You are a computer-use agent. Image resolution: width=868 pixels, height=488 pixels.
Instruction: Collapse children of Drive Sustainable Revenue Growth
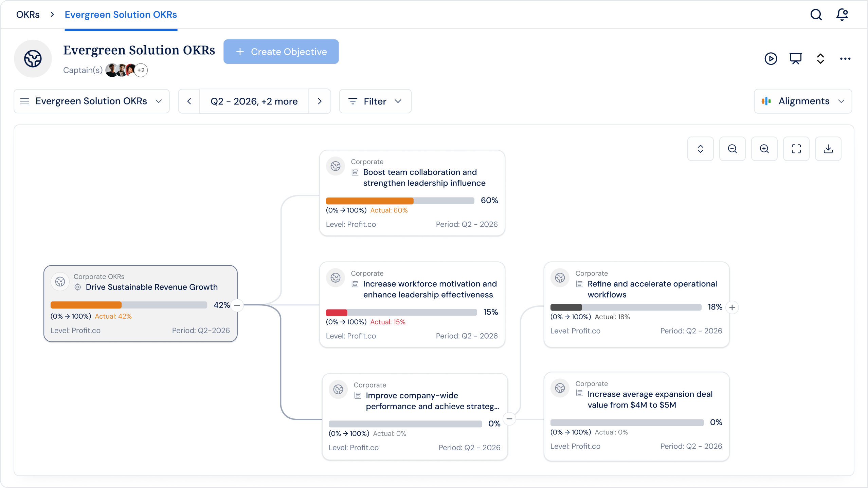[237, 305]
